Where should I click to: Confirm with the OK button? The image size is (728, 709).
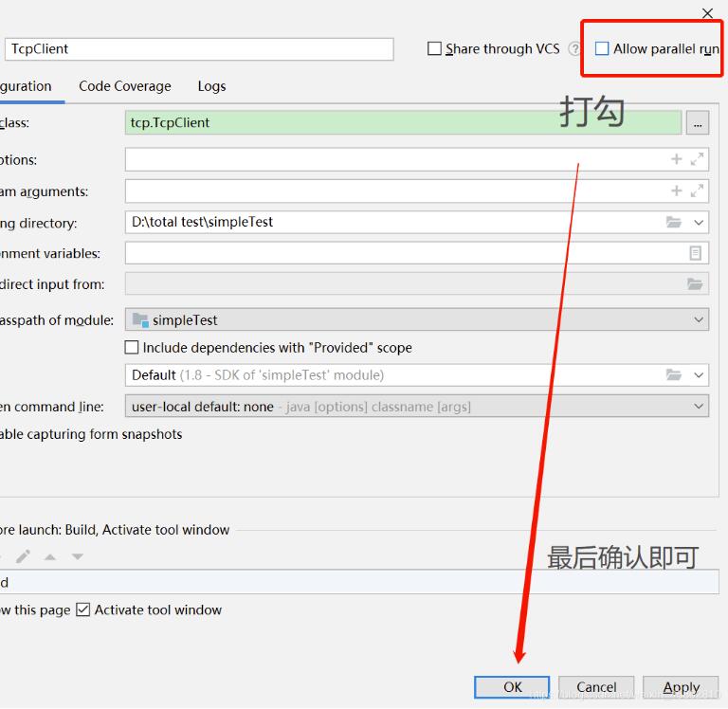(x=512, y=686)
